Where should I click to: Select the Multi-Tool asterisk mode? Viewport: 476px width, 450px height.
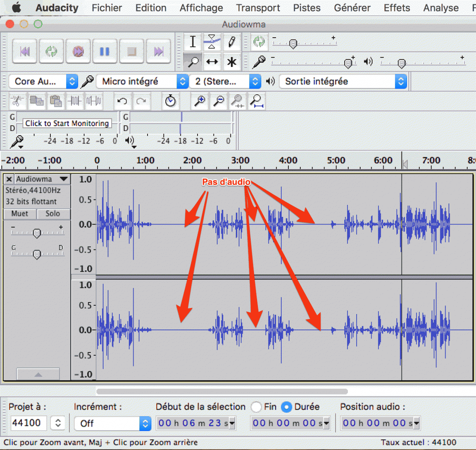(x=232, y=61)
